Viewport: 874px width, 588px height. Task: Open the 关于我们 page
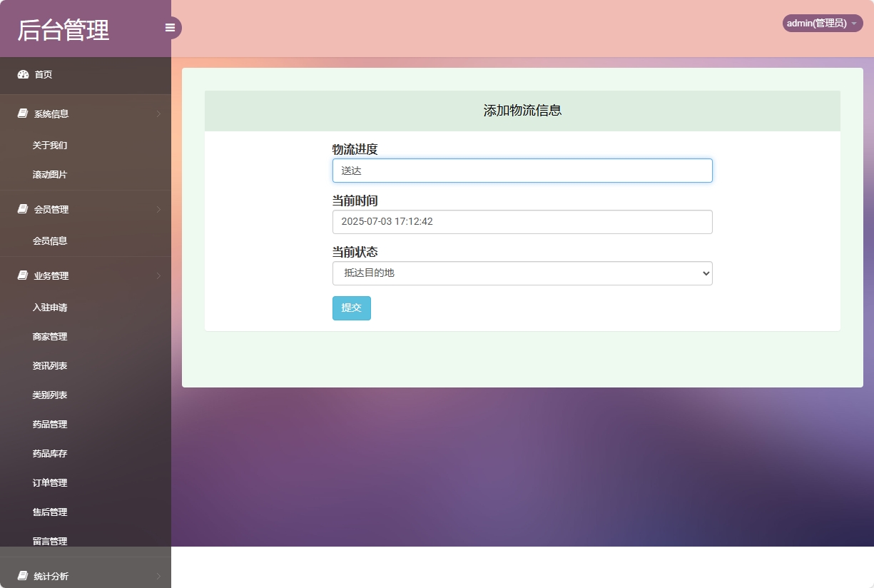click(x=49, y=145)
